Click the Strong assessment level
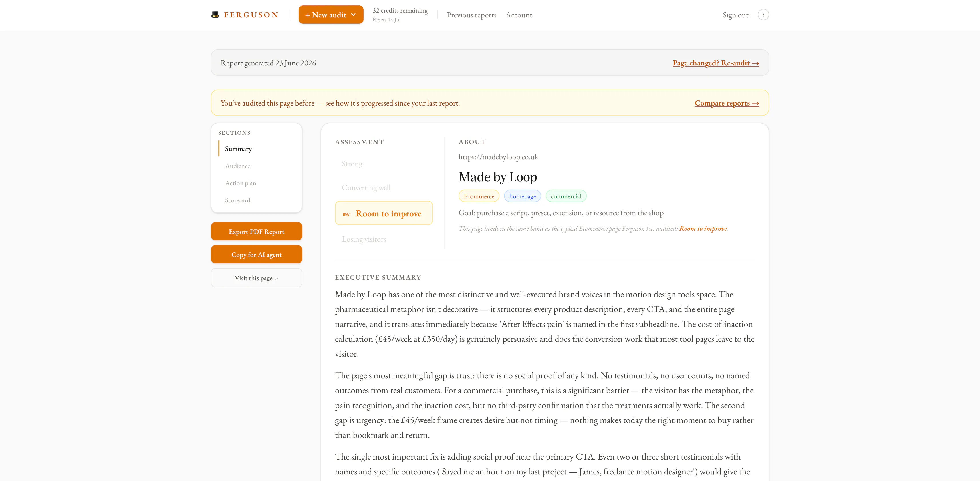This screenshot has width=980, height=481. pos(352,164)
